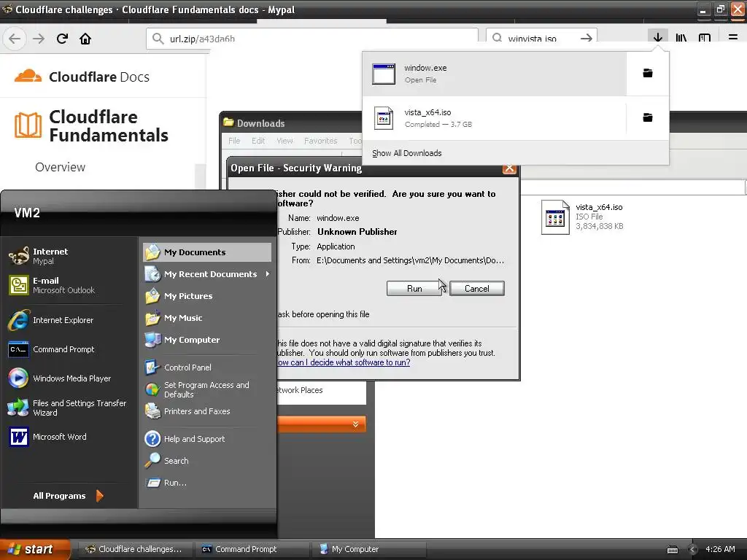Show window.exe in its containing folder
The image size is (747, 560).
(648, 74)
